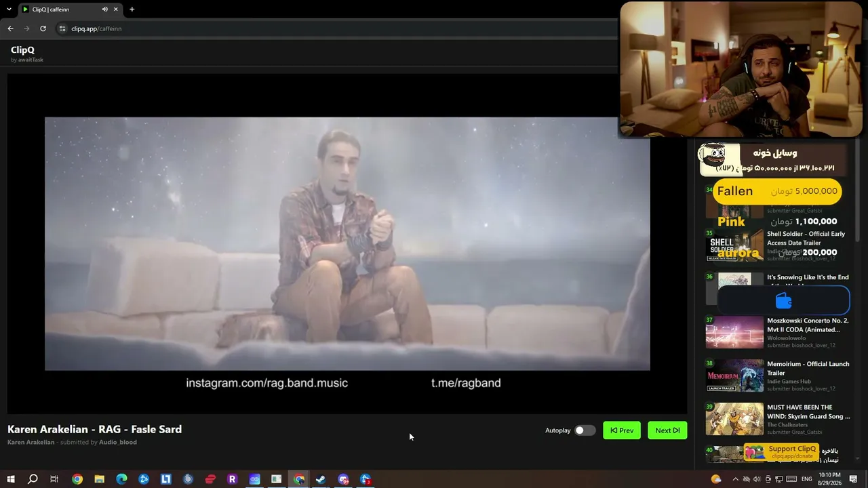Image resolution: width=868 pixels, height=488 pixels.
Task: Open the purple R app on taskbar
Action: coord(232,479)
